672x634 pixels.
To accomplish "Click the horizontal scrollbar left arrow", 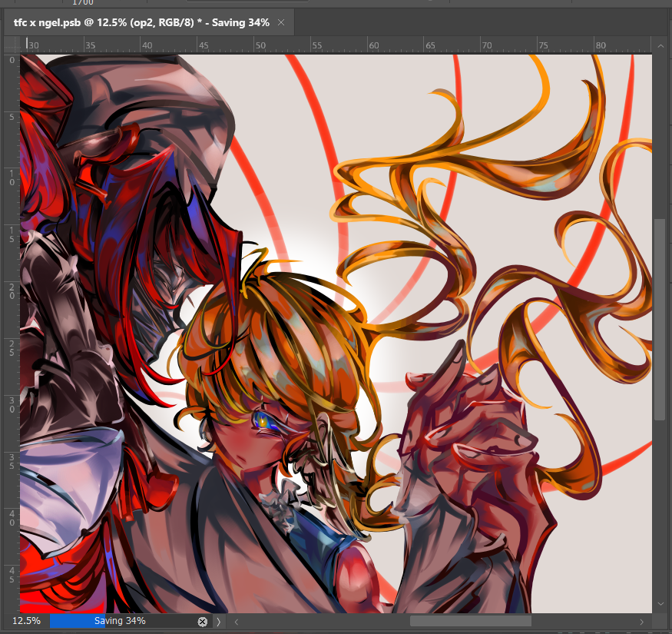I will (236, 621).
